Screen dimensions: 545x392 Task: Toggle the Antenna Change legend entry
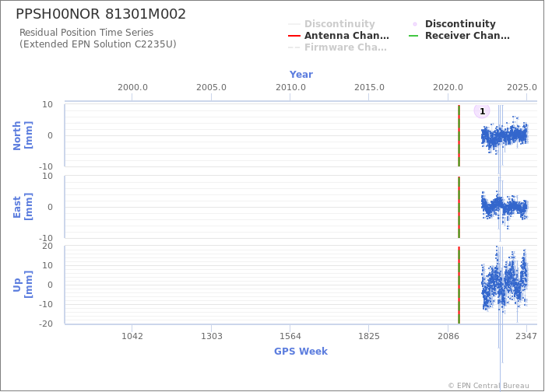tap(339, 36)
